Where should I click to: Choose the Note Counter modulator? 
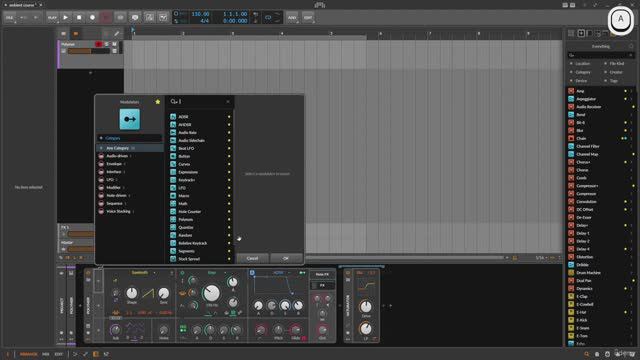(200, 211)
